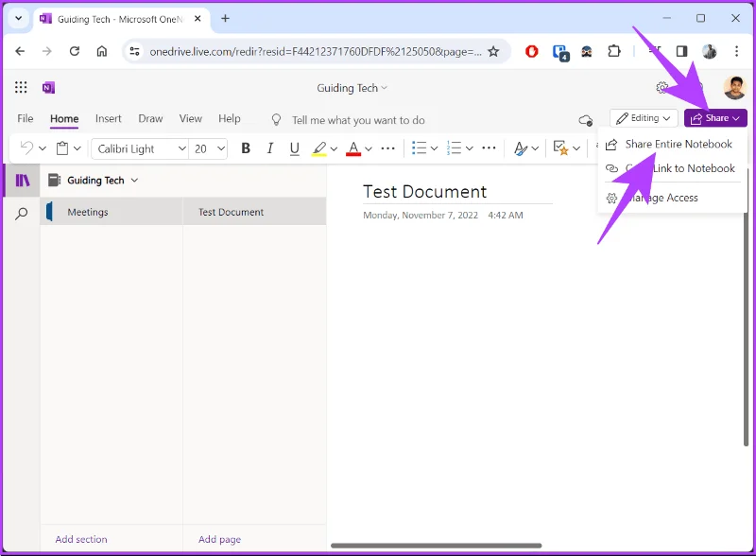Click the Tell me what you want field
Viewport: 756px width, 556px height.
point(358,120)
